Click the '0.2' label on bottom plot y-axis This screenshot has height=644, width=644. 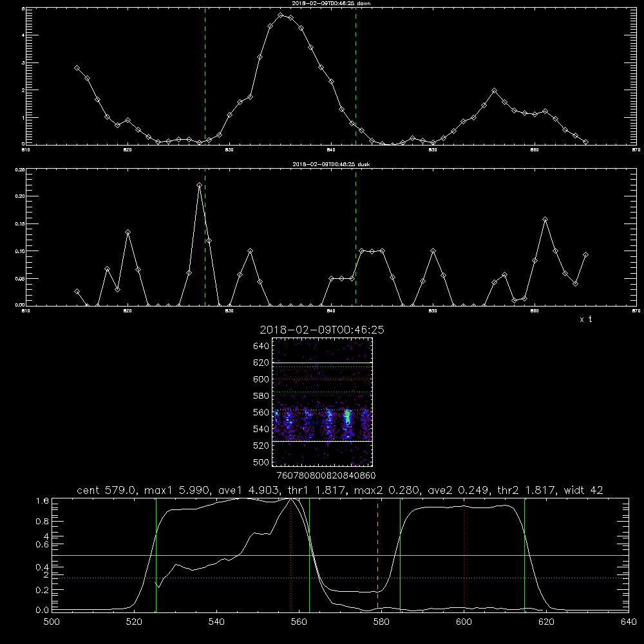pyautogui.click(x=43, y=590)
